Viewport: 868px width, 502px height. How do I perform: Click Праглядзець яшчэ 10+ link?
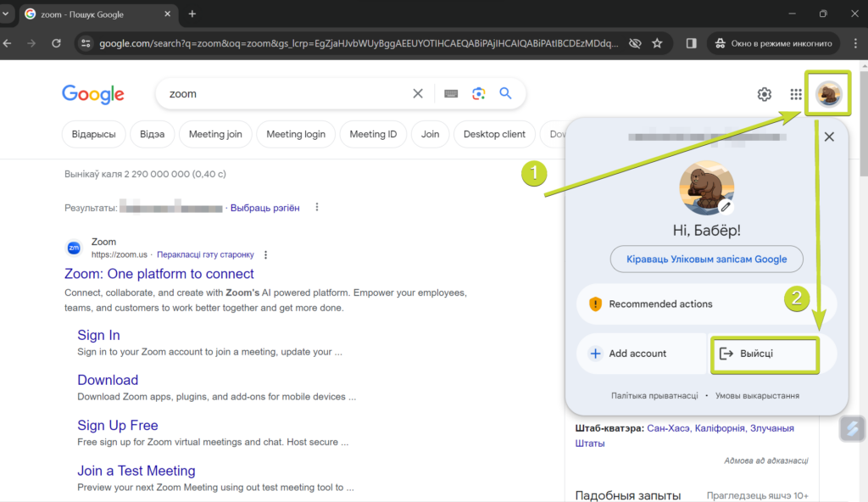tap(757, 496)
